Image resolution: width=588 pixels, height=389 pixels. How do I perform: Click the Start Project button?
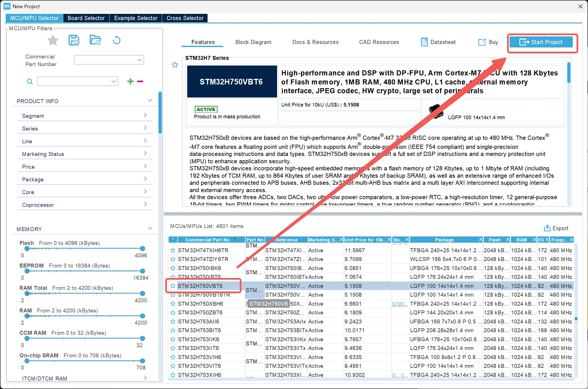pyautogui.click(x=541, y=42)
